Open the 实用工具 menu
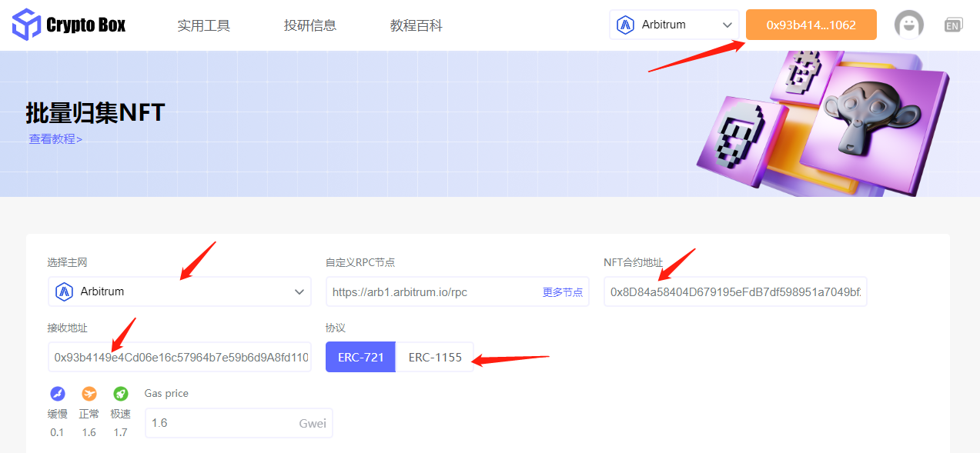980x453 pixels. pyautogui.click(x=203, y=24)
